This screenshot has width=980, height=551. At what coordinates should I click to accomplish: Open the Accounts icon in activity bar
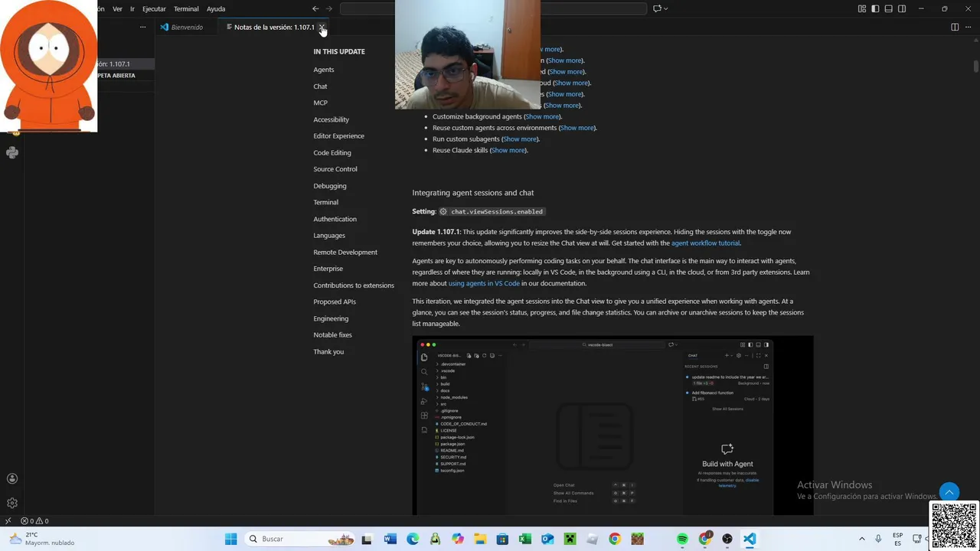click(x=12, y=478)
